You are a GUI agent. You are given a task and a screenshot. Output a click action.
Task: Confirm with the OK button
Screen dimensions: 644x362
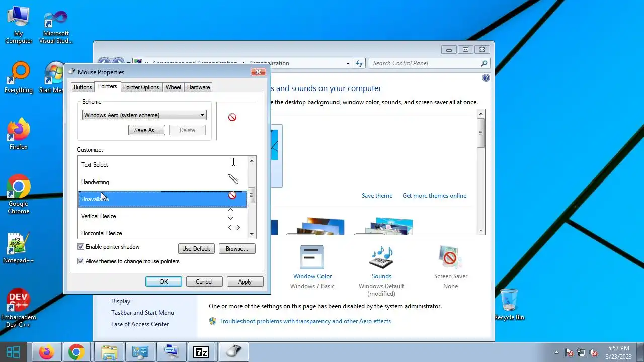tap(164, 282)
